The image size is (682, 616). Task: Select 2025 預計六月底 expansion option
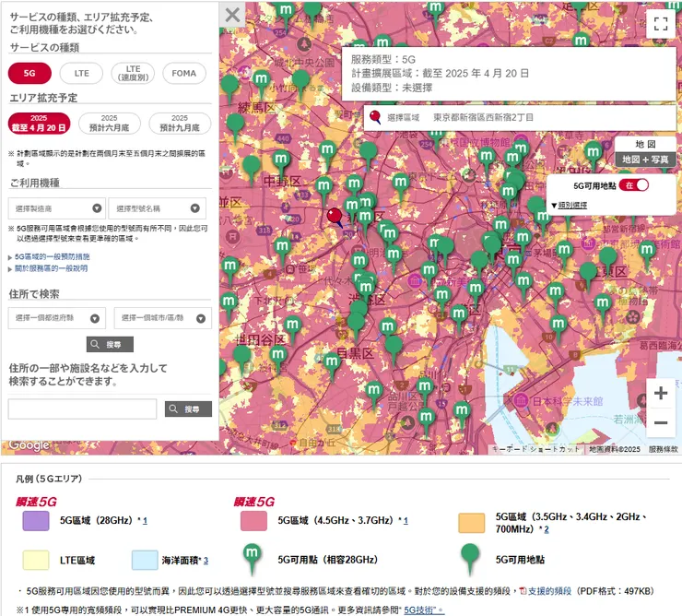(109, 124)
